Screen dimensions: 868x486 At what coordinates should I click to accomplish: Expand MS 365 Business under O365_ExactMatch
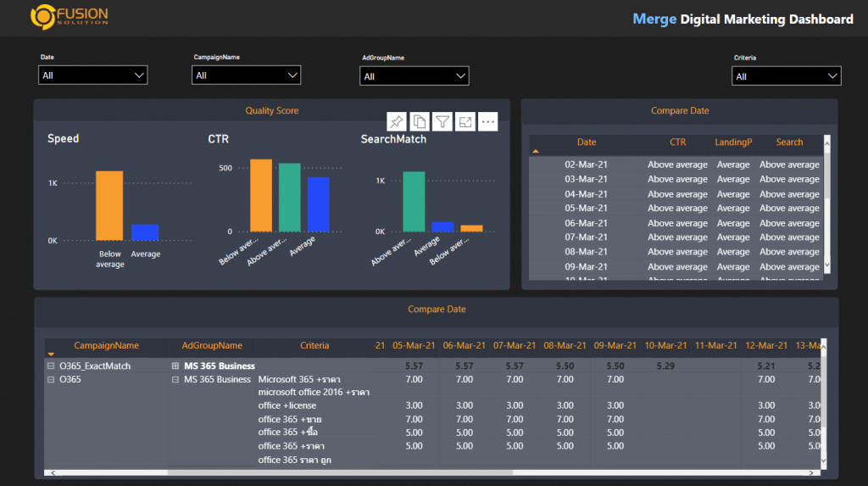tap(175, 366)
